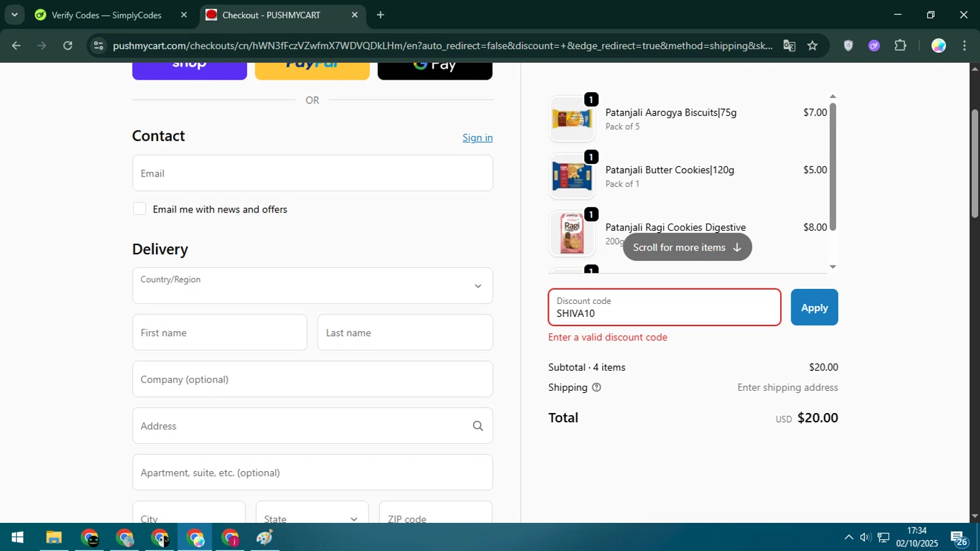980x551 pixels.
Task: Focus the ZIP code field
Action: 436,512
